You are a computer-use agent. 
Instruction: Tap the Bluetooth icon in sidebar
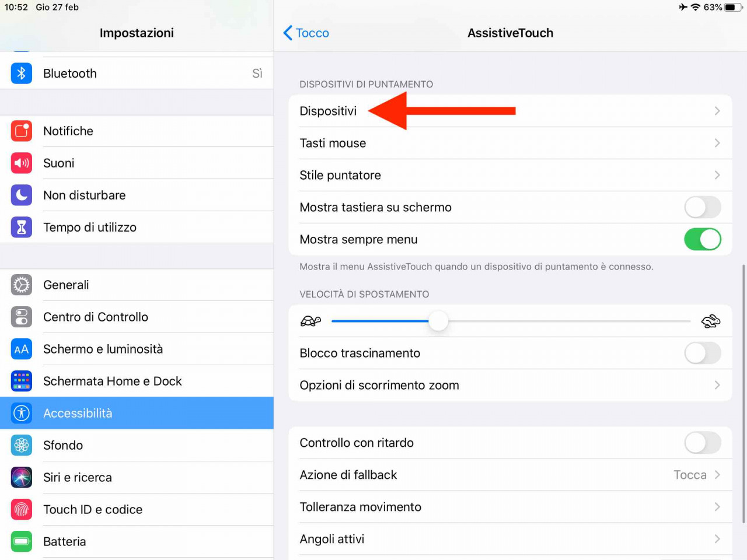(22, 73)
